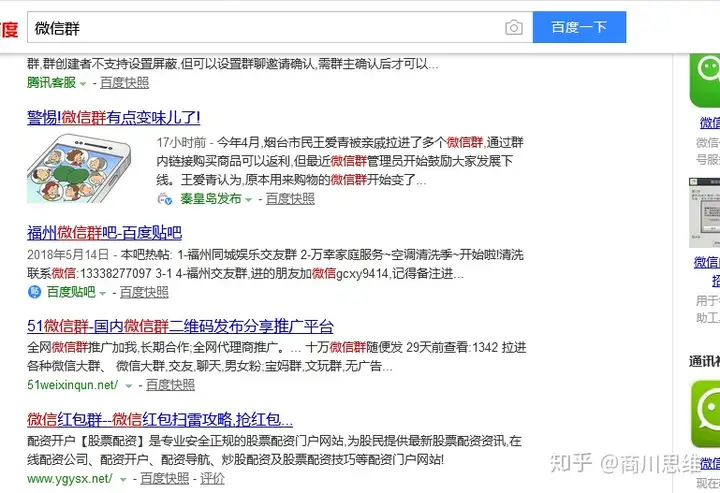This screenshot has height=493, width=720.
Task: Expand dropdown arrow next to www.ygysx.net/
Action: (x=123, y=480)
